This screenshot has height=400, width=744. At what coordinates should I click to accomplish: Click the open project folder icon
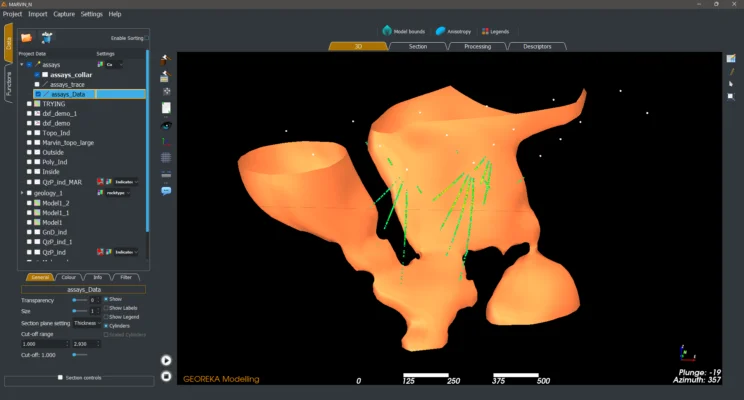(x=27, y=37)
